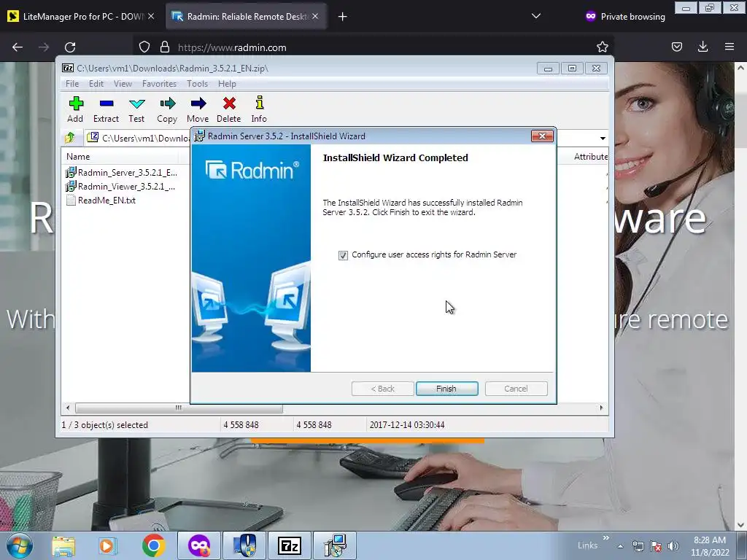The width and height of the screenshot is (747, 560).
Task: Open the Favorites menu in 7-Zip
Action: pos(159,84)
